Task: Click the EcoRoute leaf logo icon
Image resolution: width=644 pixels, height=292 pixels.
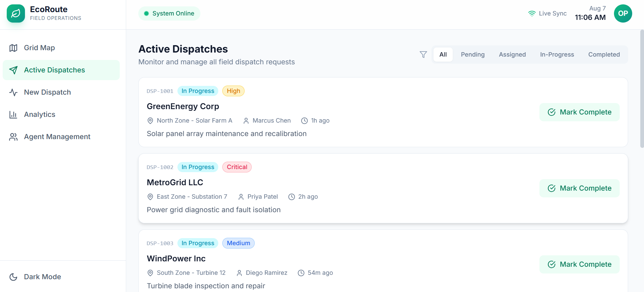Action: pyautogui.click(x=16, y=13)
